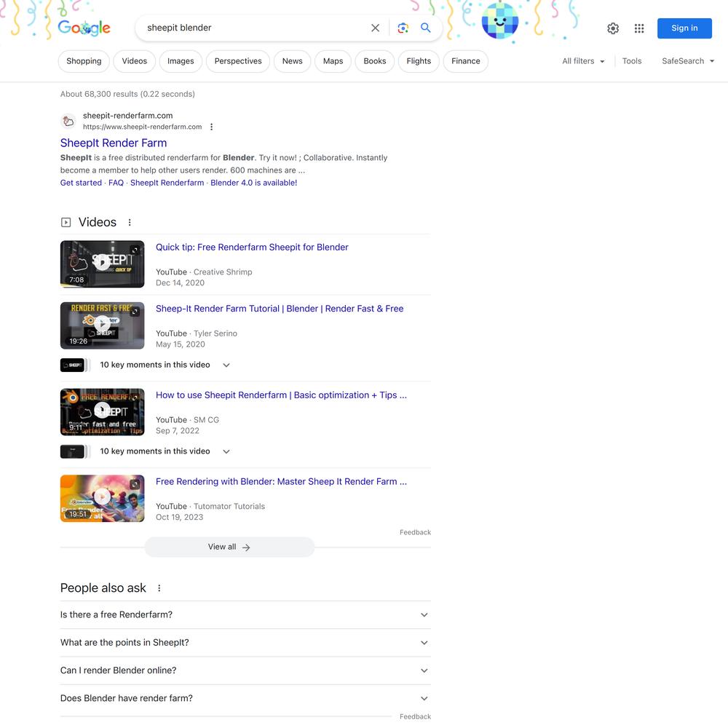Open the FAQ sitelink

tap(116, 183)
